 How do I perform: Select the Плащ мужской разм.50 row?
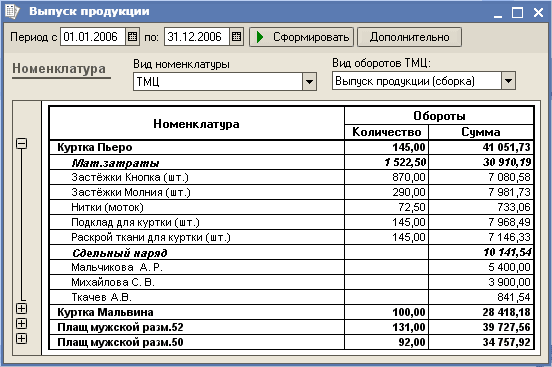click(x=291, y=342)
